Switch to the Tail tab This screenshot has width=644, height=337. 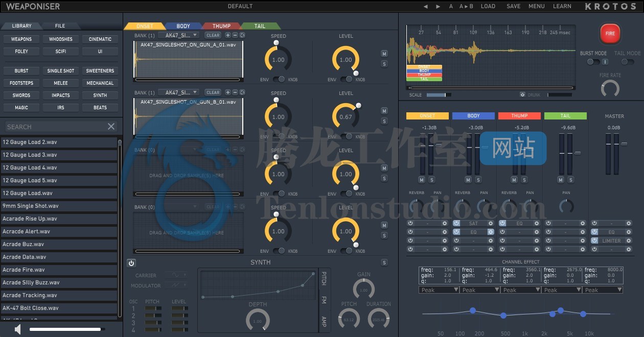[260, 26]
